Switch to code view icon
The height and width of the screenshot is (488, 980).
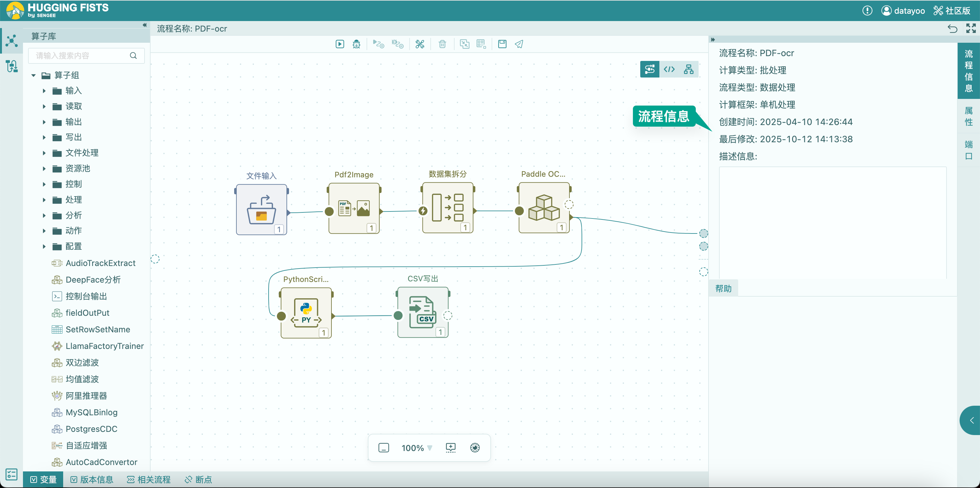click(669, 69)
